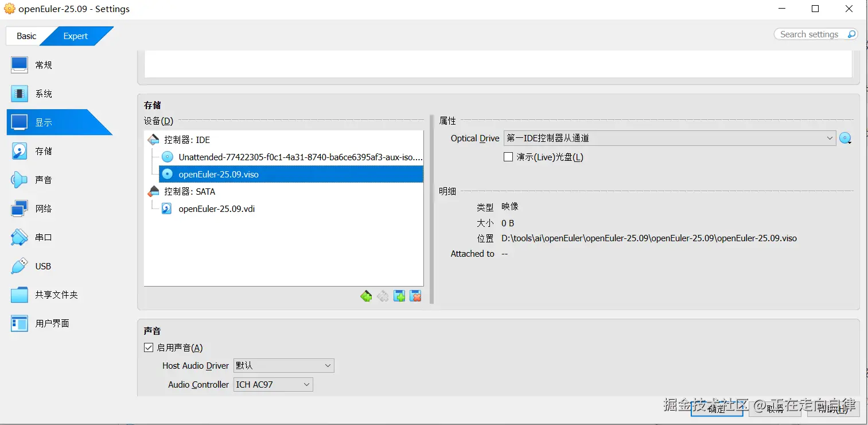
Task: Select the Unattended aux-iso disc entry
Action: (293, 157)
